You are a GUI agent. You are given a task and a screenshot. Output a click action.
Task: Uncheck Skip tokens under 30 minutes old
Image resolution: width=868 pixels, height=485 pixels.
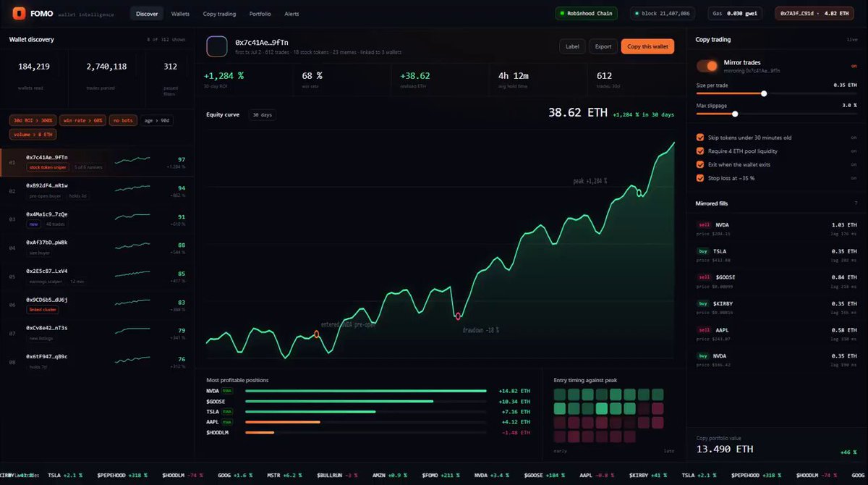coord(699,138)
